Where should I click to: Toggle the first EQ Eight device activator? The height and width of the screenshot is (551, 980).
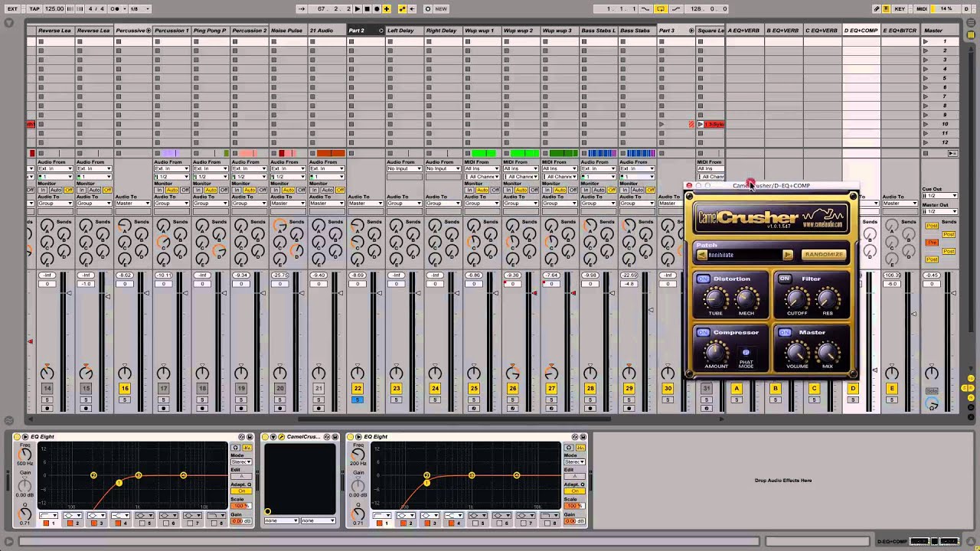click(x=16, y=437)
